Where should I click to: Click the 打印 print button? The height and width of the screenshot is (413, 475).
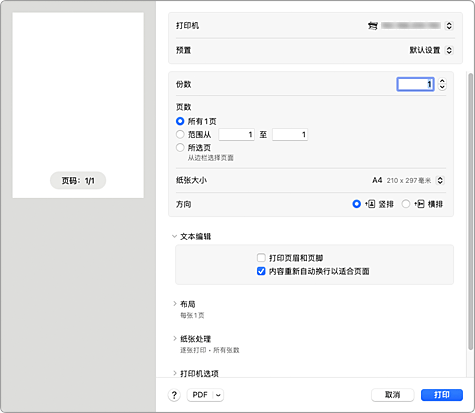442,395
